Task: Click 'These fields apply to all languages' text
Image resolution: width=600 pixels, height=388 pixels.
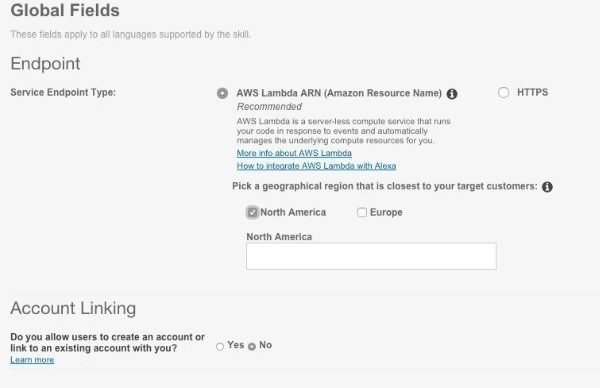Action: click(130, 34)
